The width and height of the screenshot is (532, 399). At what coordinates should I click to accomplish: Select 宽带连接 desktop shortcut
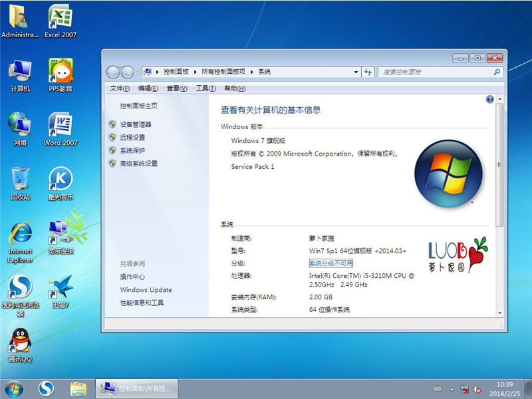[x=61, y=237]
